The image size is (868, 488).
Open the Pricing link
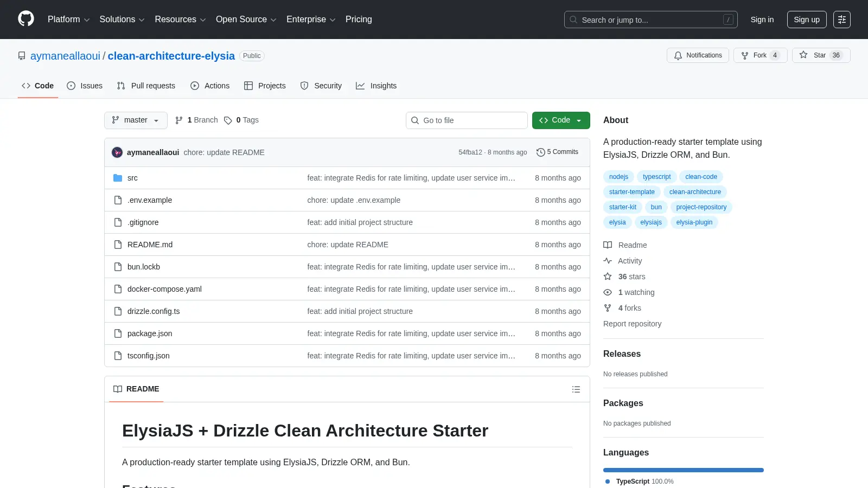click(359, 20)
